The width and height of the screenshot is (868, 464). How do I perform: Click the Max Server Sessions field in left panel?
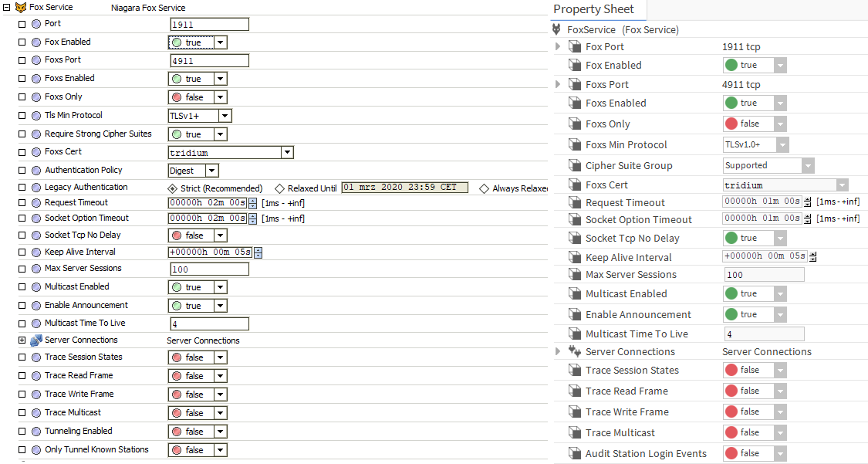click(210, 269)
